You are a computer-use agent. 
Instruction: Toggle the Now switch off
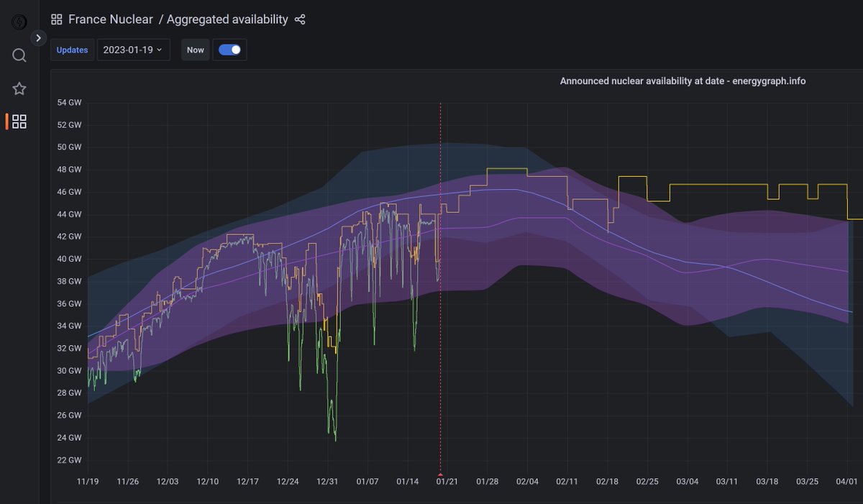tap(230, 50)
